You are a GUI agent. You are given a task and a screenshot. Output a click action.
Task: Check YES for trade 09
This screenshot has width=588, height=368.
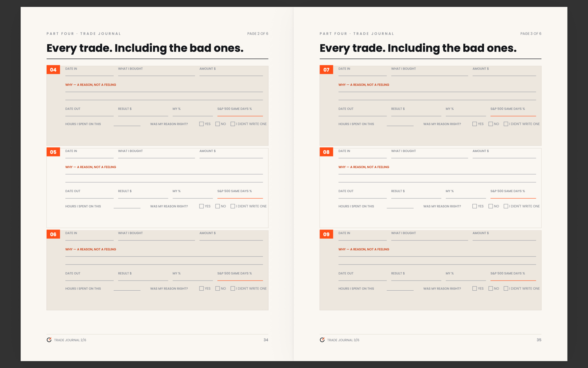[475, 289]
